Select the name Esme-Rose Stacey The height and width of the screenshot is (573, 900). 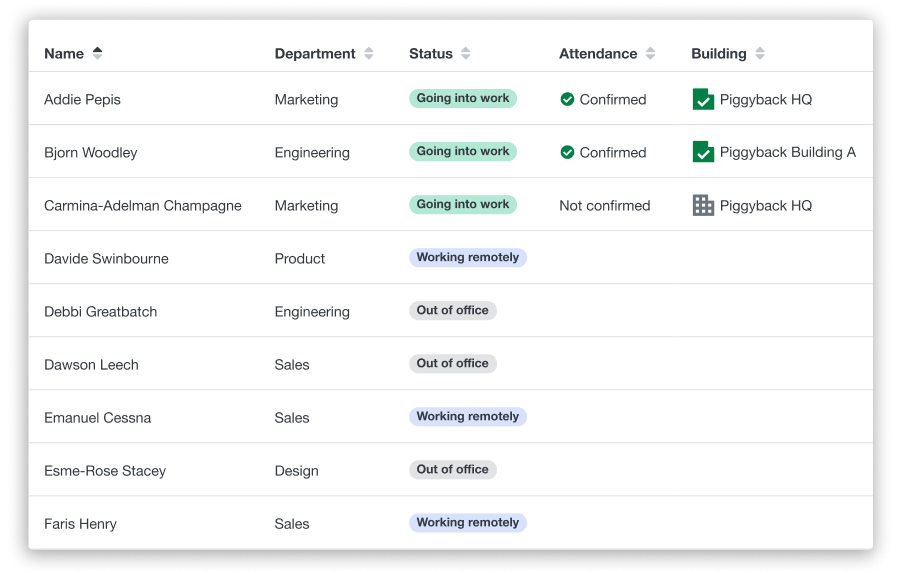[x=105, y=471]
